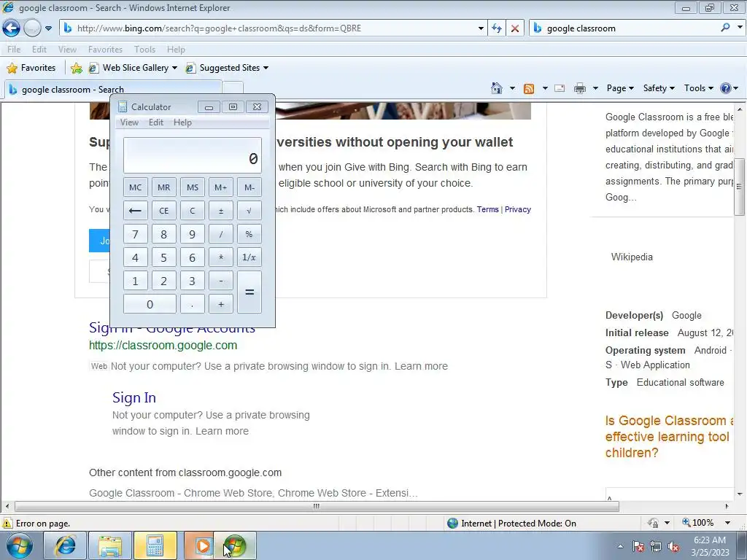The width and height of the screenshot is (747, 560).
Task: Click Internet Explorer taskbar icon
Action: tap(65, 545)
